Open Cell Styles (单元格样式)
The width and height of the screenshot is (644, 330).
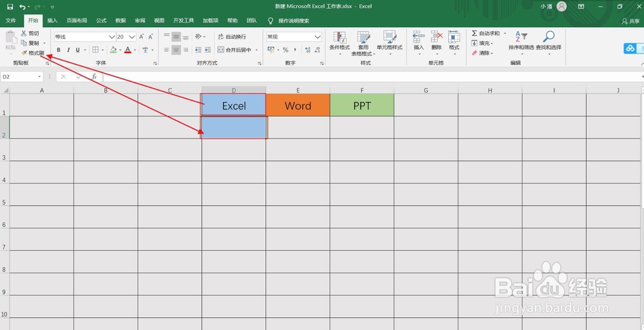(x=390, y=44)
